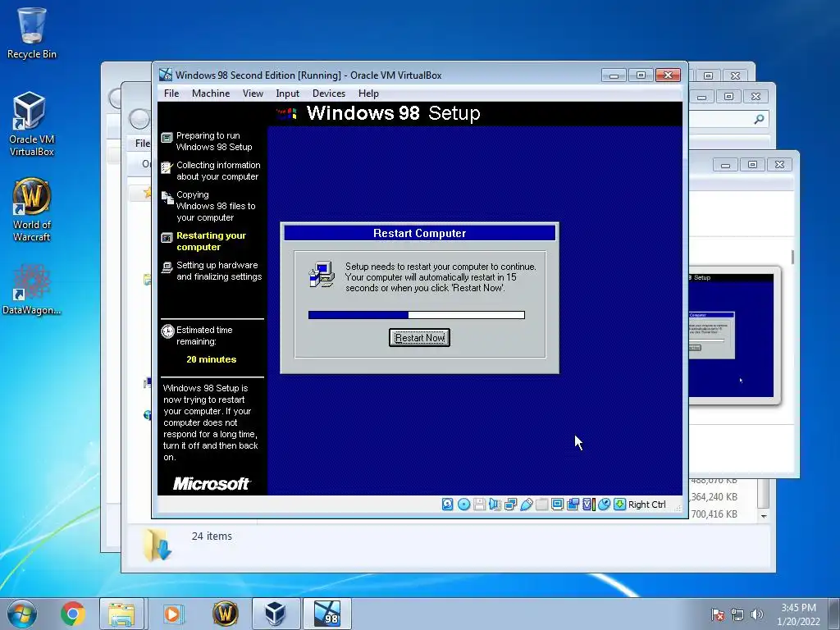
Task: Click the scrollbar thumb in right background window
Action: coord(792,257)
